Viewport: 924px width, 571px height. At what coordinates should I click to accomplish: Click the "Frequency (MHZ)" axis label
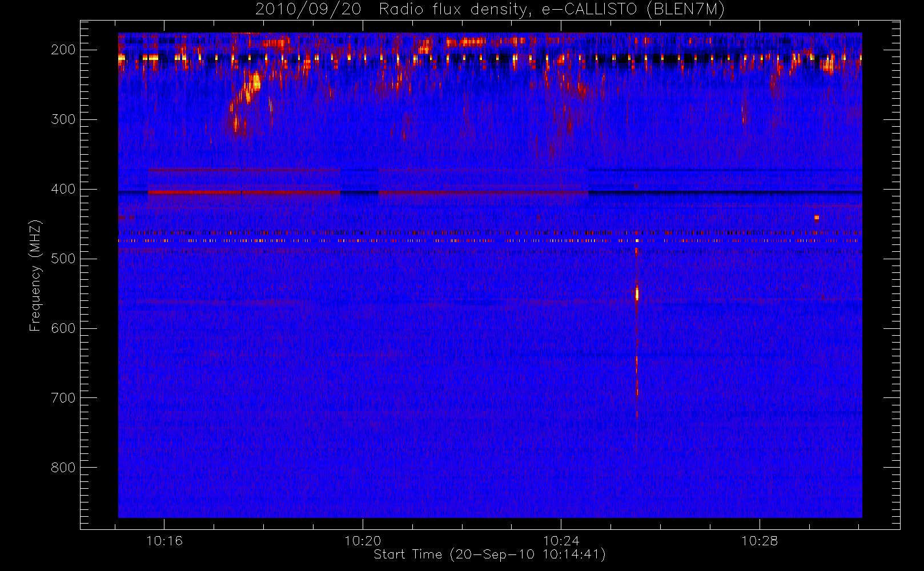click(x=35, y=275)
